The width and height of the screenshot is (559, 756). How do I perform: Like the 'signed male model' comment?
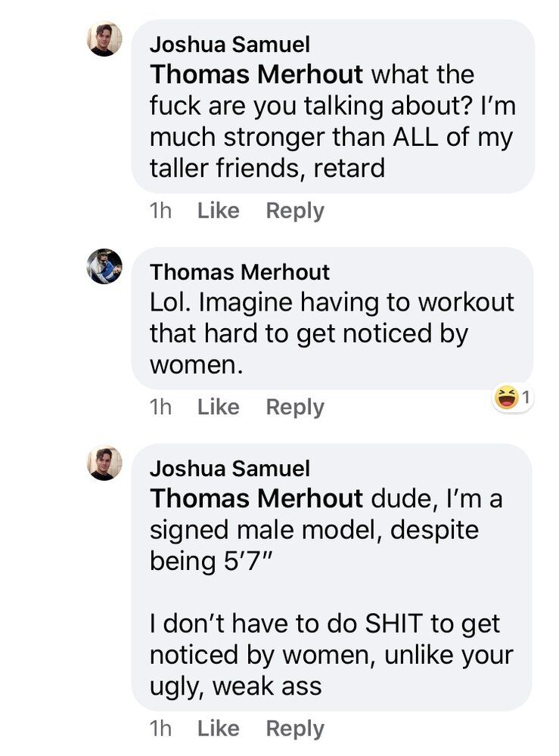(219, 728)
